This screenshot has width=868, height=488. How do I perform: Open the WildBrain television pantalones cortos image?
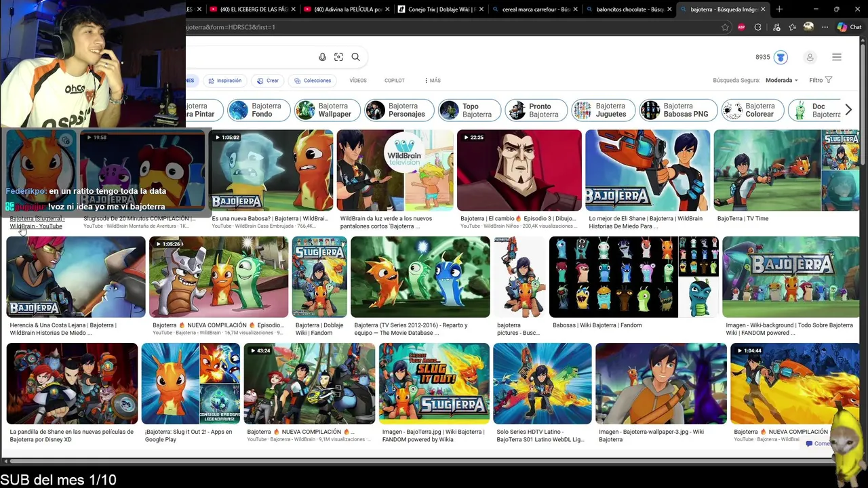point(395,170)
